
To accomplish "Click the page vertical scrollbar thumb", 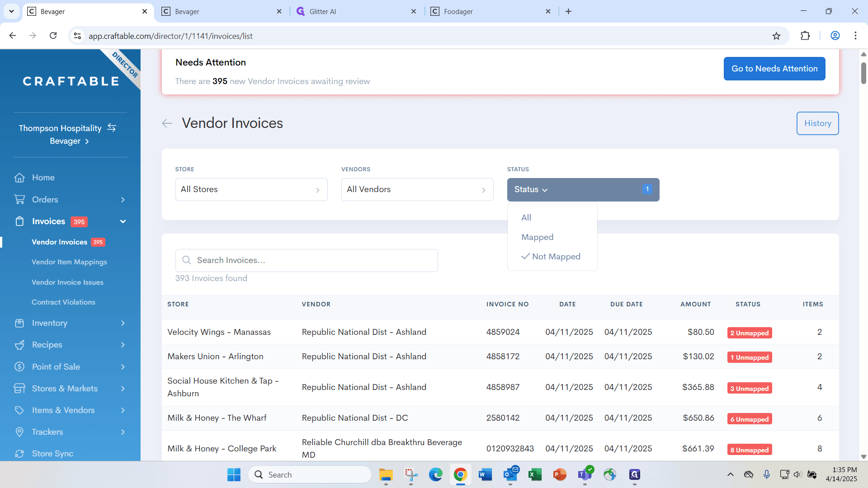I will 863,73.
